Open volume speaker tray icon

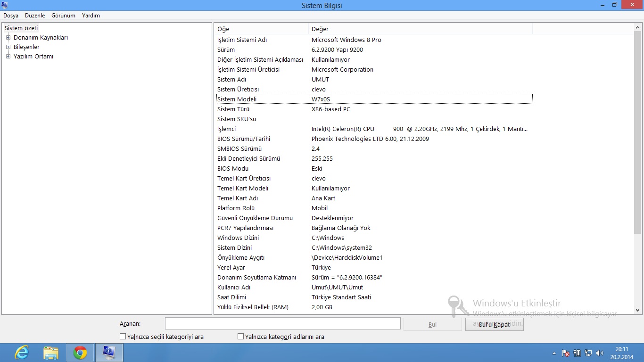600,353
